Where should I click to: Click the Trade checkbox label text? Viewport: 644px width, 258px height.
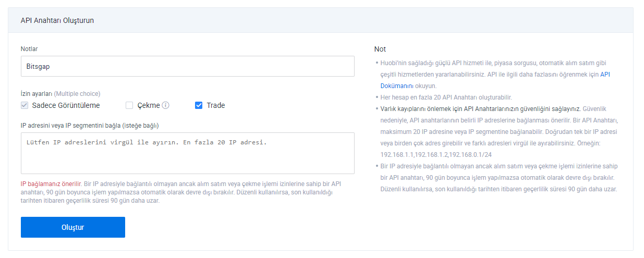point(215,105)
